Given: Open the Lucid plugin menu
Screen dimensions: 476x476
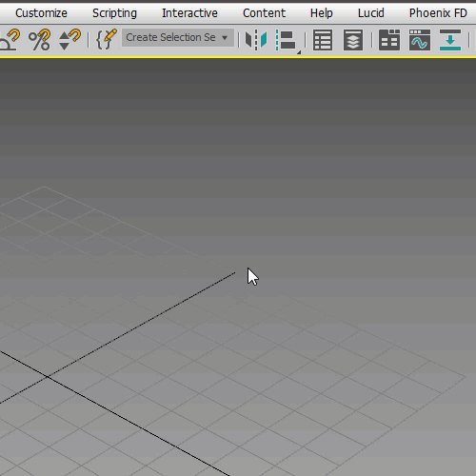Looking at the screenshot, I should pos(371,13).
